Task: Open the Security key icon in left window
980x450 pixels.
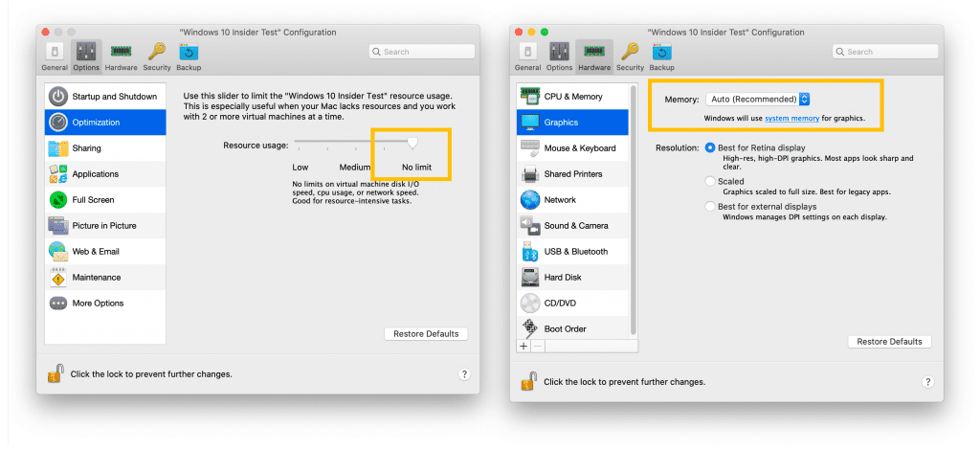Action: coord(157,54)
